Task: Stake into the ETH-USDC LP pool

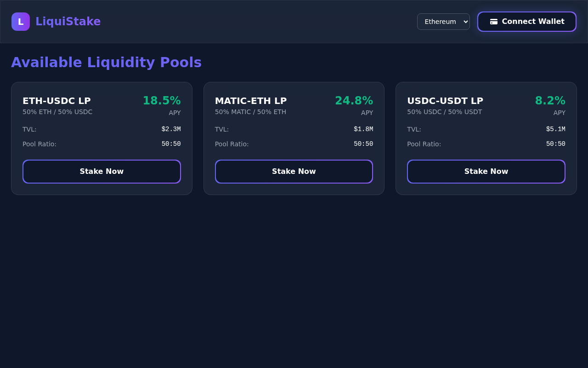Action: click(x=102, y=171)
